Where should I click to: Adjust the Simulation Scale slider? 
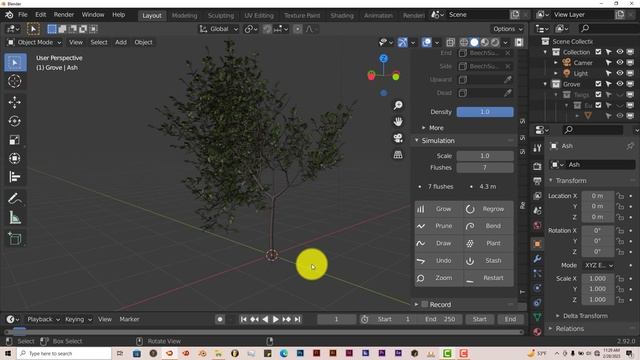(485, 156)
